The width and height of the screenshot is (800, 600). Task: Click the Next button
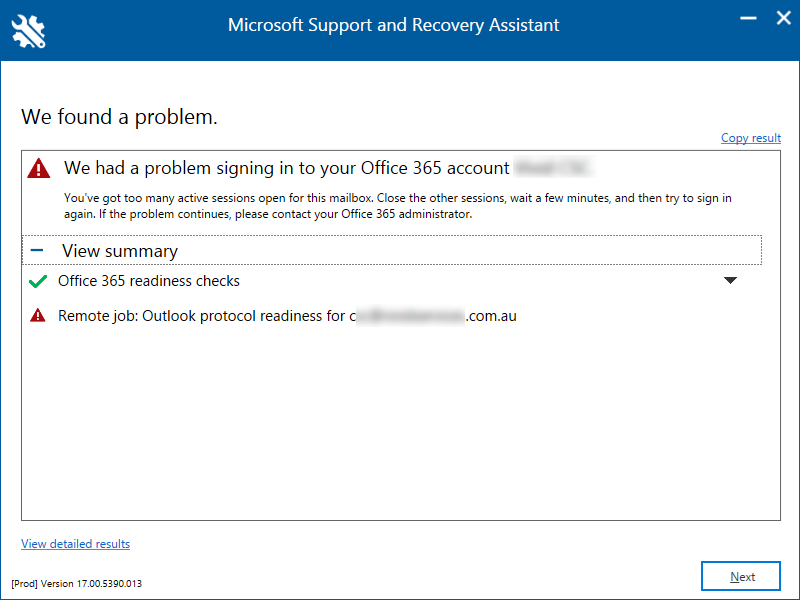pyautogui.click(x=741, y=577)
